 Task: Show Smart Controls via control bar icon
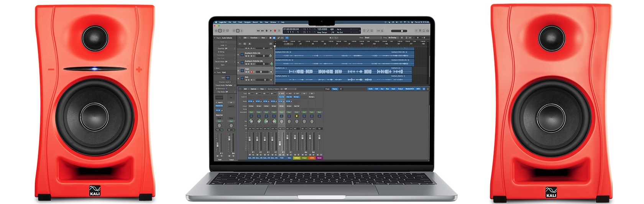pos(234,31)
